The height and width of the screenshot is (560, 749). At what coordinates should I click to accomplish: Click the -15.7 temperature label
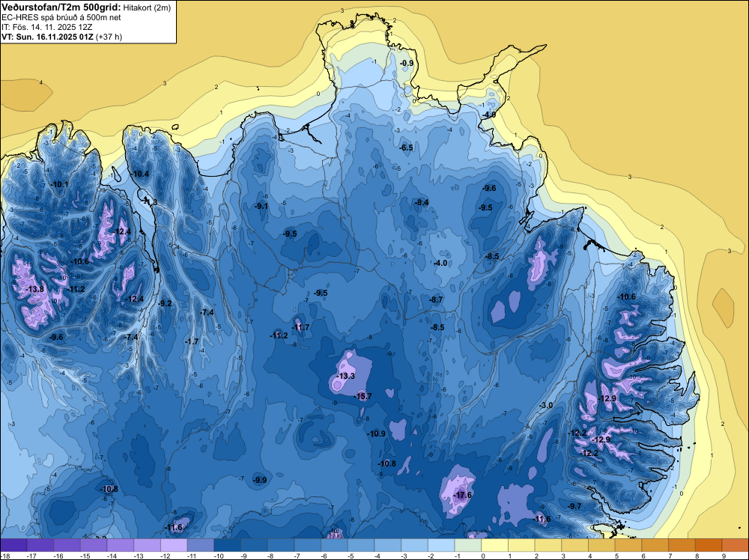(x=363, y=396)
